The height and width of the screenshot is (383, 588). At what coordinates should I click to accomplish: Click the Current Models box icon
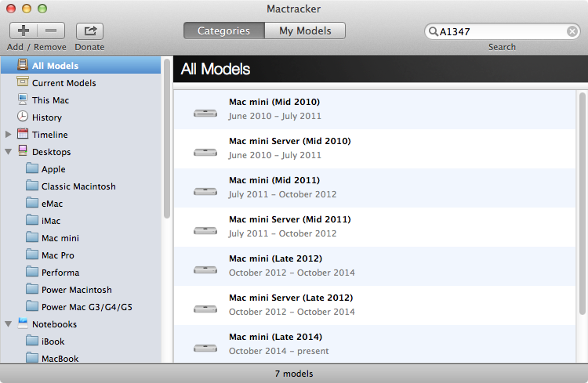(x=23, y=82)
